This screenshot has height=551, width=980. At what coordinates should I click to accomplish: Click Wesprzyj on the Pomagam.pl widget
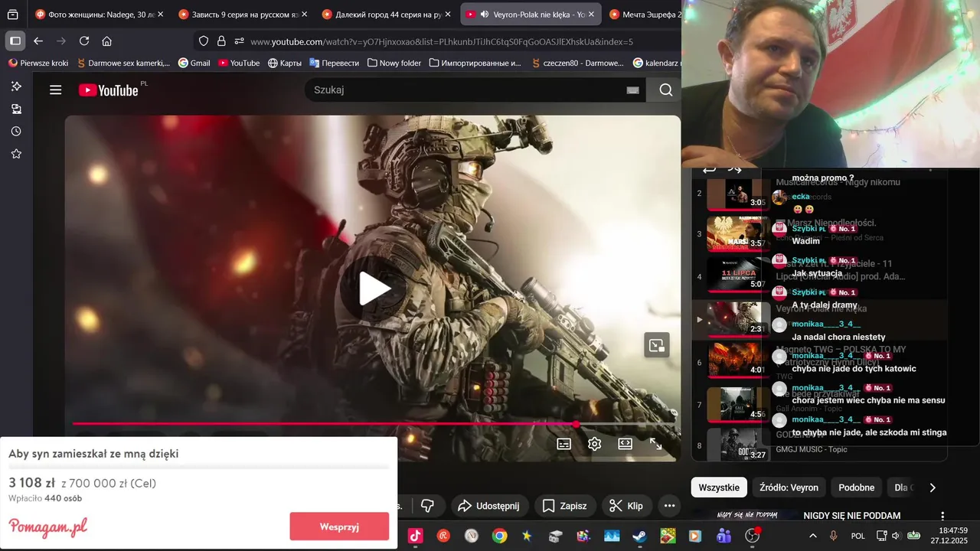coord(339,527)
